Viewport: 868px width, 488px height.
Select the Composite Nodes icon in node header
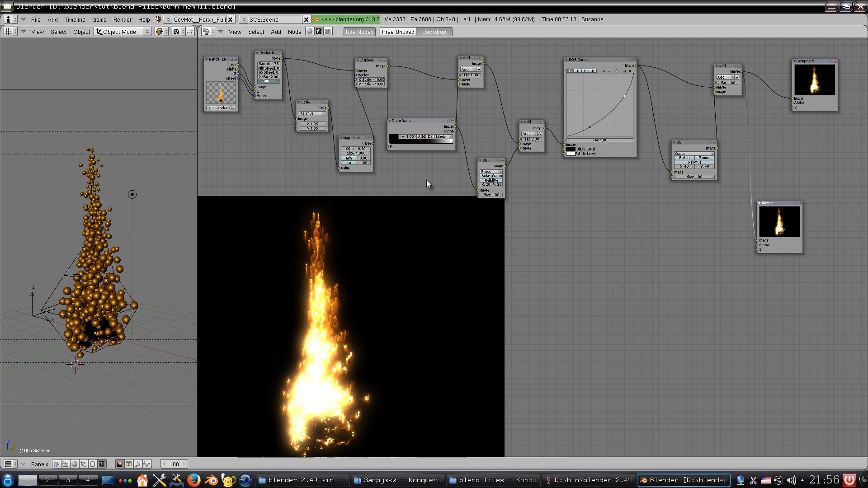click(x=319, y=32)
